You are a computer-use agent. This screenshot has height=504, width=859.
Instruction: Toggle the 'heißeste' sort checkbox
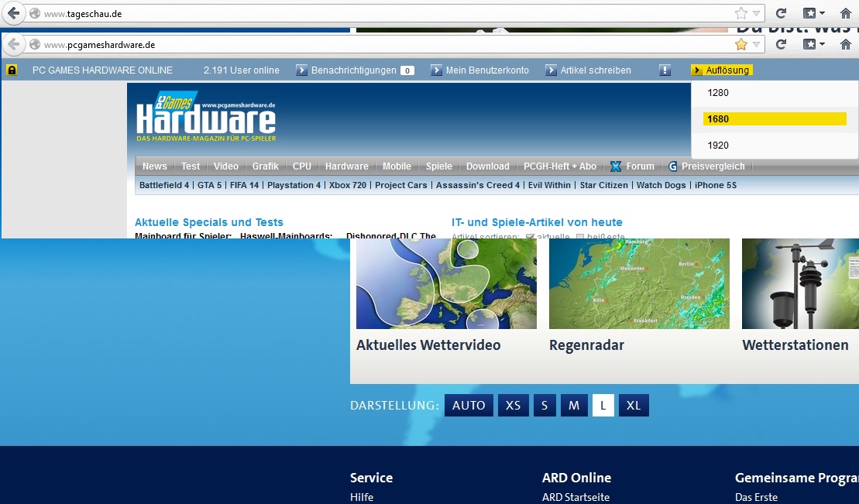(x=580, y=237)
